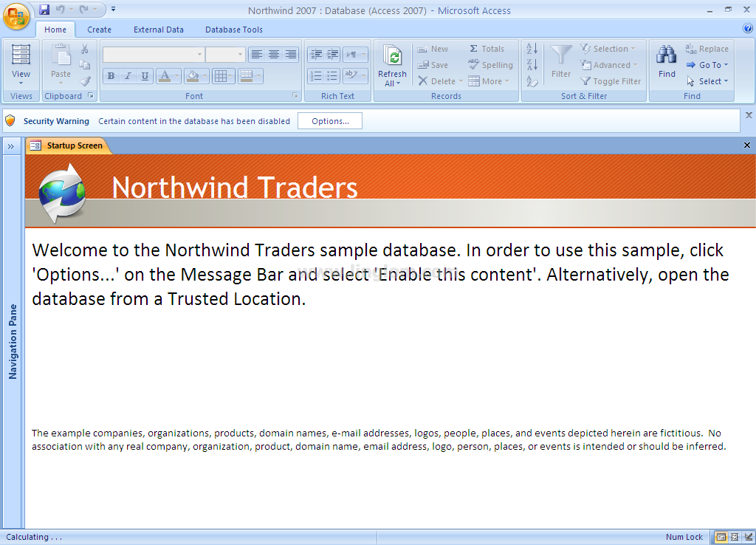Redo using Quick Access Toolbar arrow

(84, 9)
